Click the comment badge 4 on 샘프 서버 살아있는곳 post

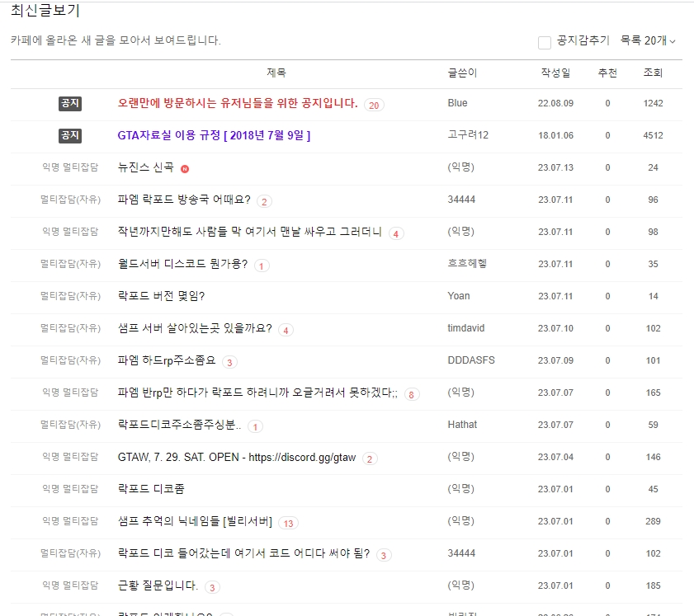coord(285,328)
